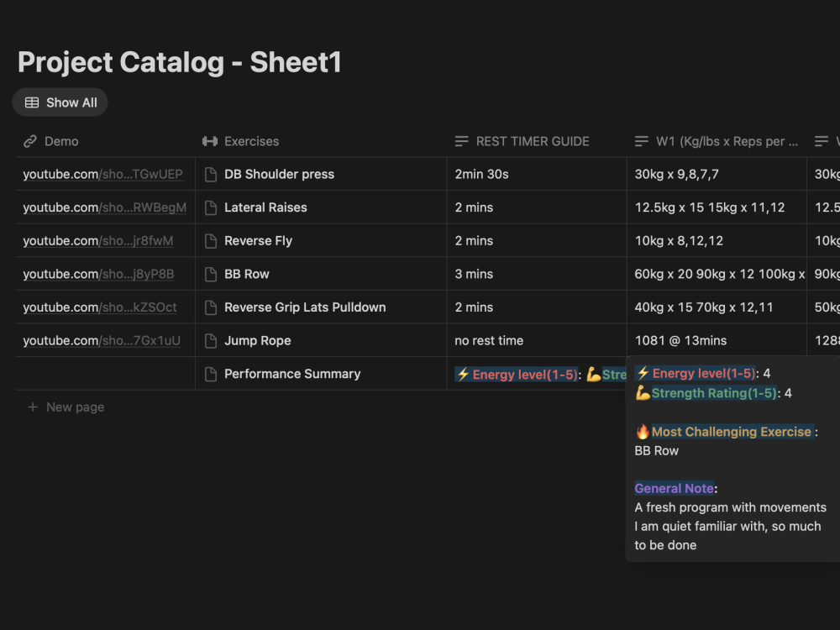
Task: Click page icon of Reverse Grip Lats Pulldown
Action: tap(211, 307)
